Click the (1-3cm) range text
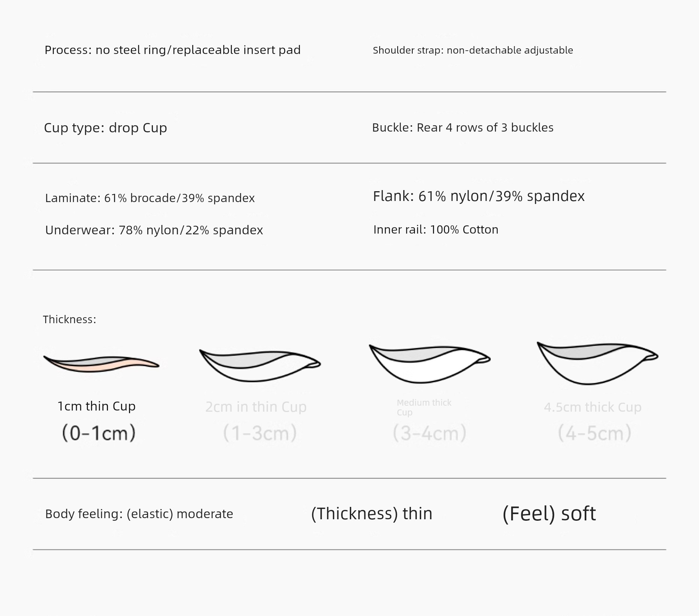 [260, 433]
